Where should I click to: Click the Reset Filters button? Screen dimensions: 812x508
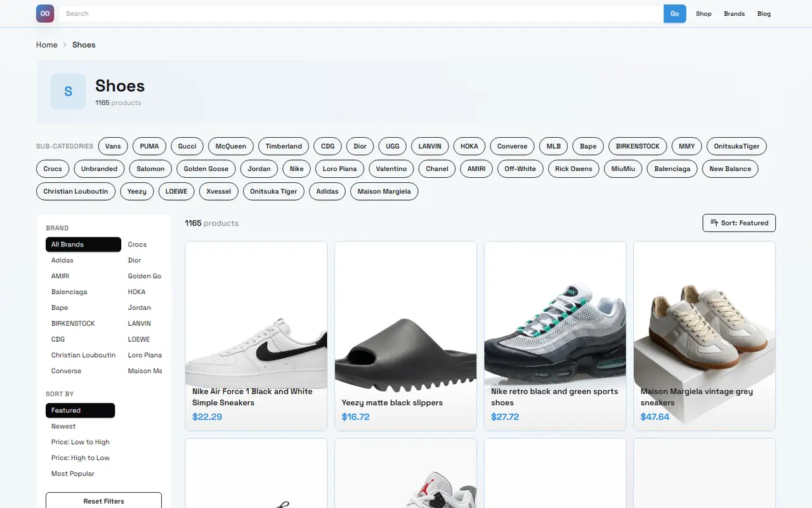(103, 501)
